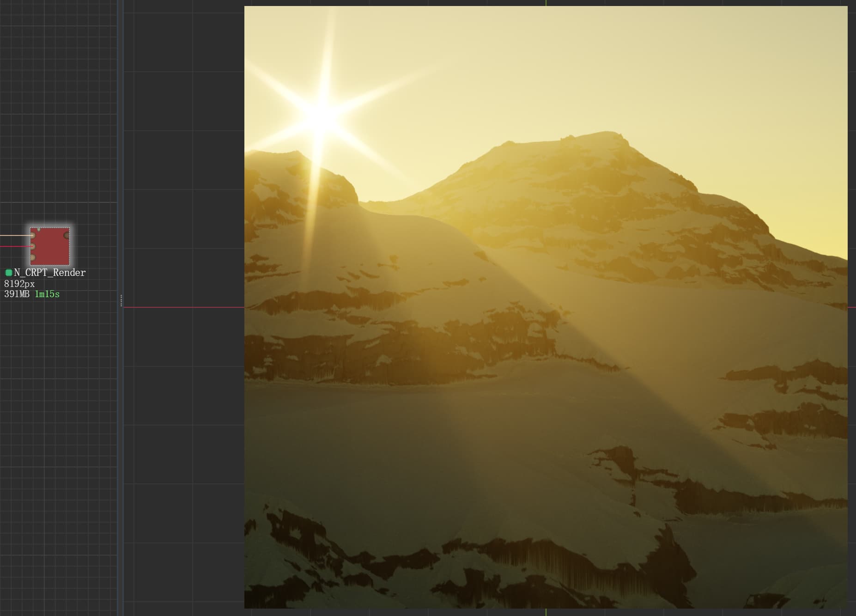Select the beige wire entering the node

coord(14,236)
